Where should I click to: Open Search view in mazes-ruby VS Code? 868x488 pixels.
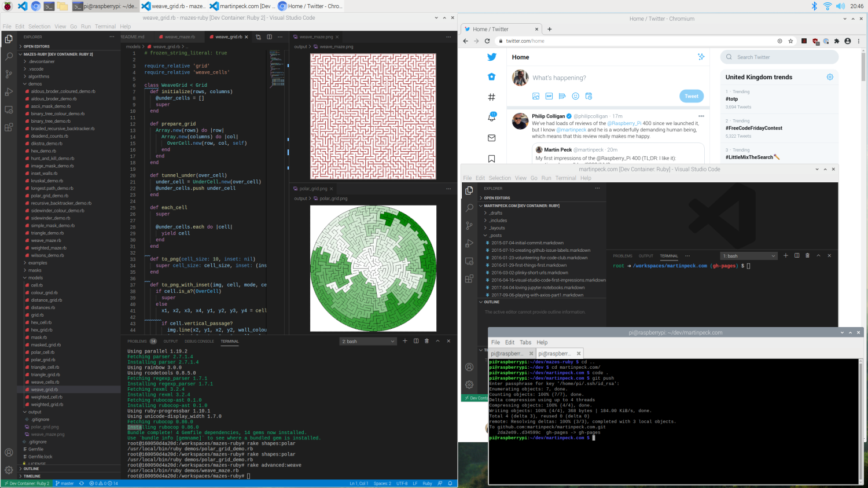[9, 57]
